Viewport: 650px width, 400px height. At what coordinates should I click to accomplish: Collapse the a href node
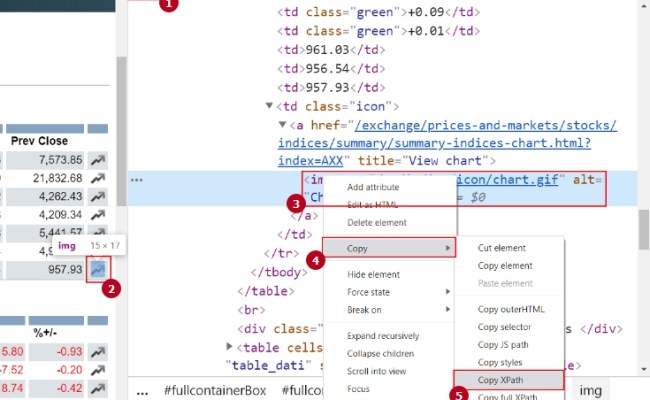click(282, 124)
